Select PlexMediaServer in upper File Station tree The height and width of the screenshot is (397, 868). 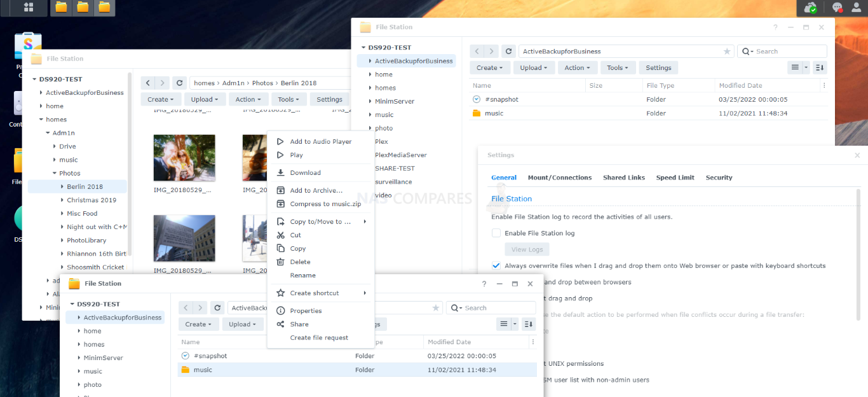click(x=400, y=155)
